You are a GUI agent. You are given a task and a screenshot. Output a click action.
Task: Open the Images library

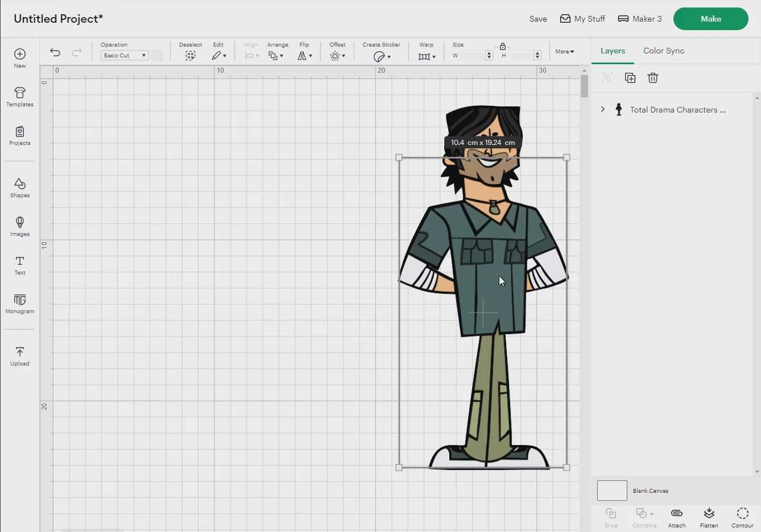(20, 227)
